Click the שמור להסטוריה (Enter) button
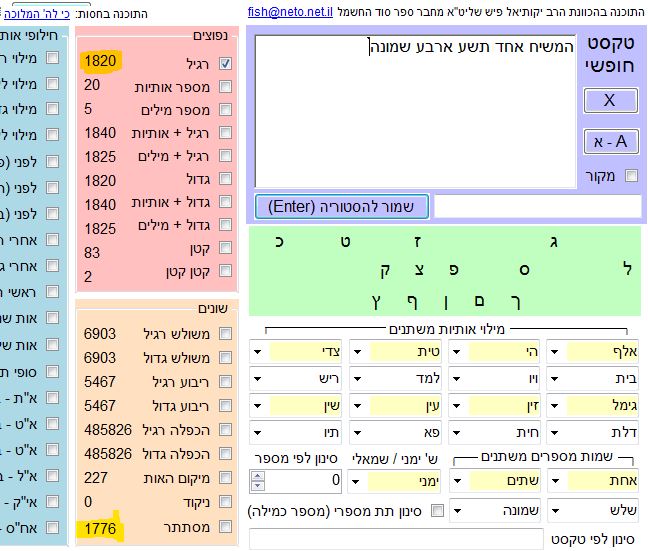 point(341,207)
